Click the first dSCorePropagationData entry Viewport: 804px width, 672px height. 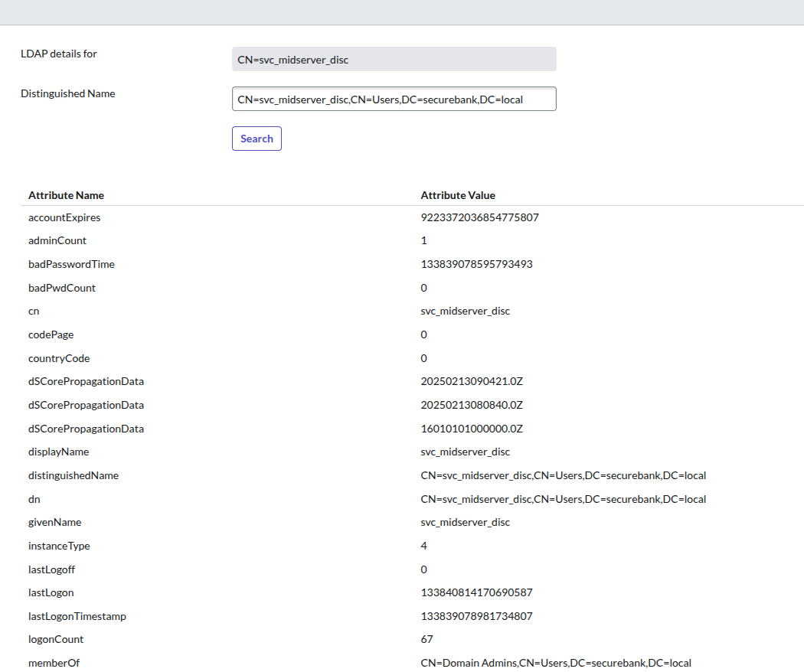pyautogui.click(x=86, y=381)
